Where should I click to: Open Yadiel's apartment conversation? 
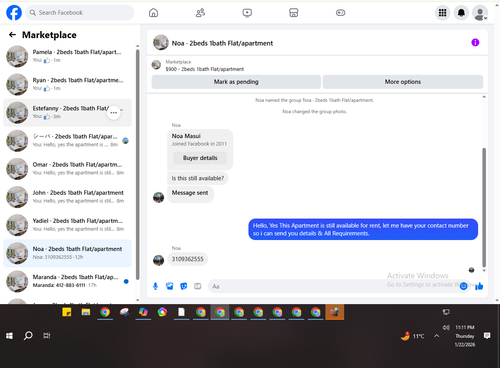pyautogui.click(x=67, y=225)
